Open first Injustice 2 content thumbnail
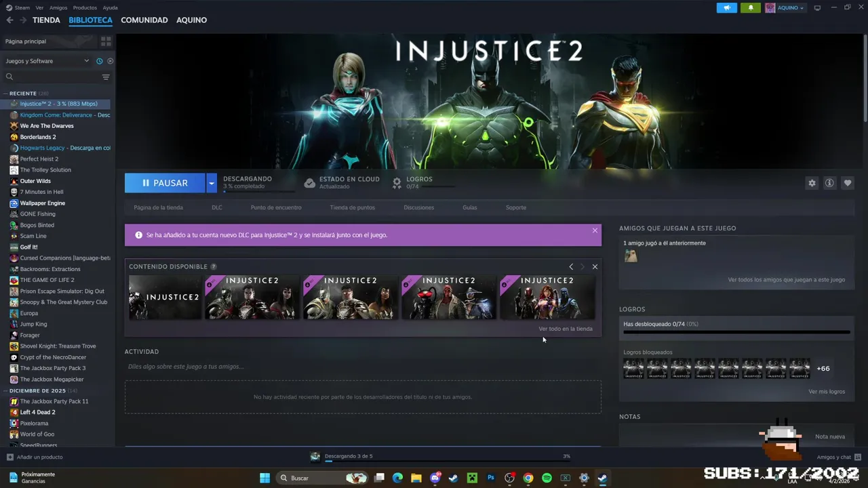 165,297
